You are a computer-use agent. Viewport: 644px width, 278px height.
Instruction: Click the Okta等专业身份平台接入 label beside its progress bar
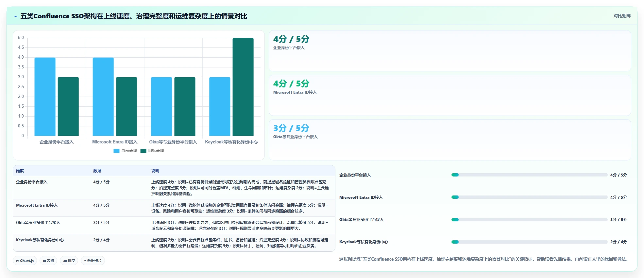coord(362,220)
